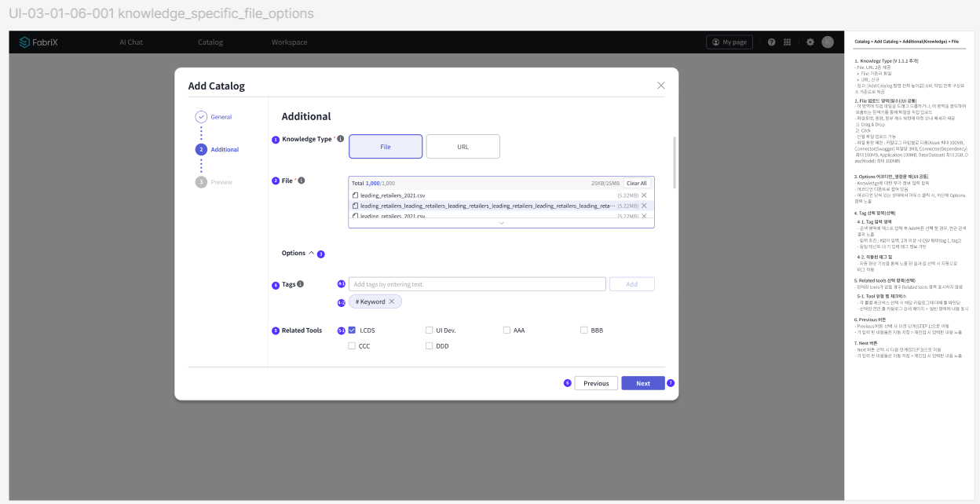980x504 pixels.
Task: Select the DDD checkbox
Action: 429,345
